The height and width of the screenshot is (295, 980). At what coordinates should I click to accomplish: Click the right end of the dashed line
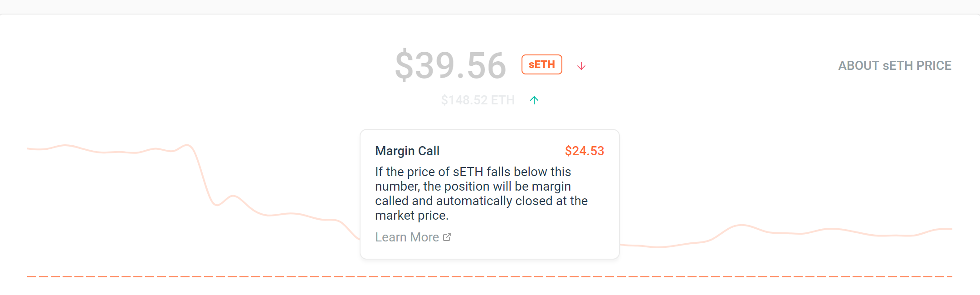951,276
